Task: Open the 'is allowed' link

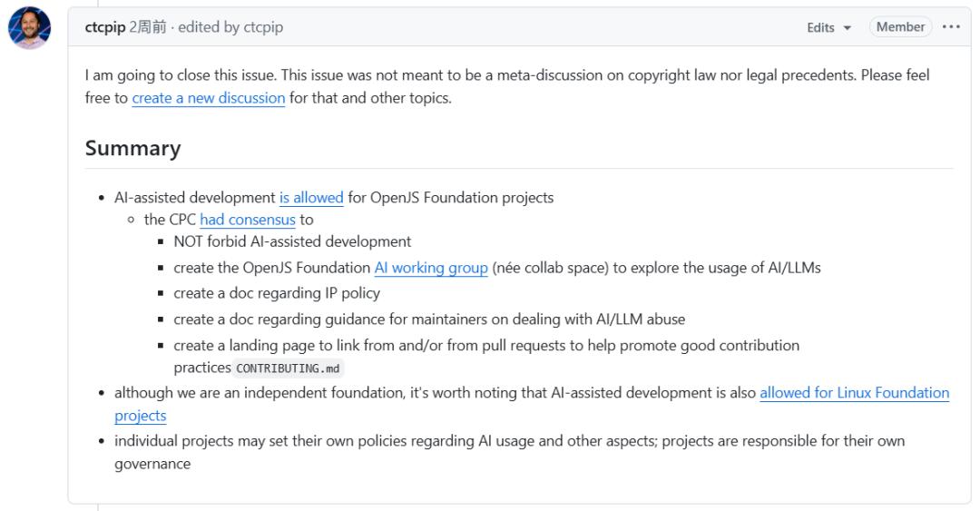Action: pos(311,197)
